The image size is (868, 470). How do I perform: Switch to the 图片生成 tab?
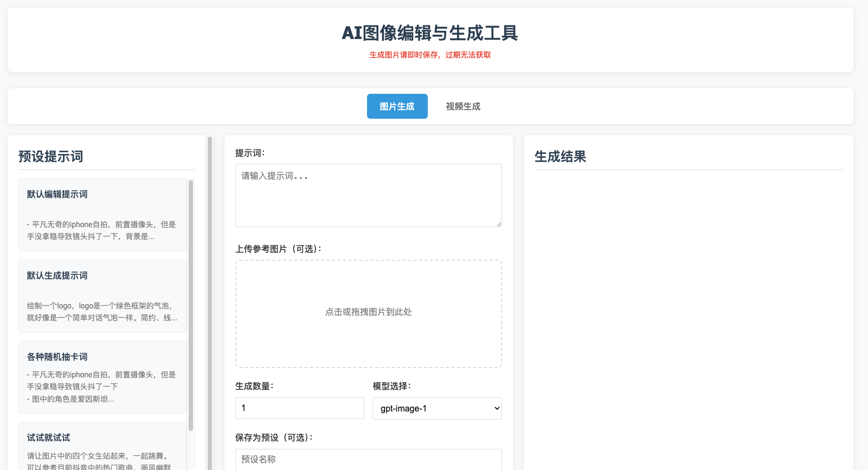pos(397,106)
